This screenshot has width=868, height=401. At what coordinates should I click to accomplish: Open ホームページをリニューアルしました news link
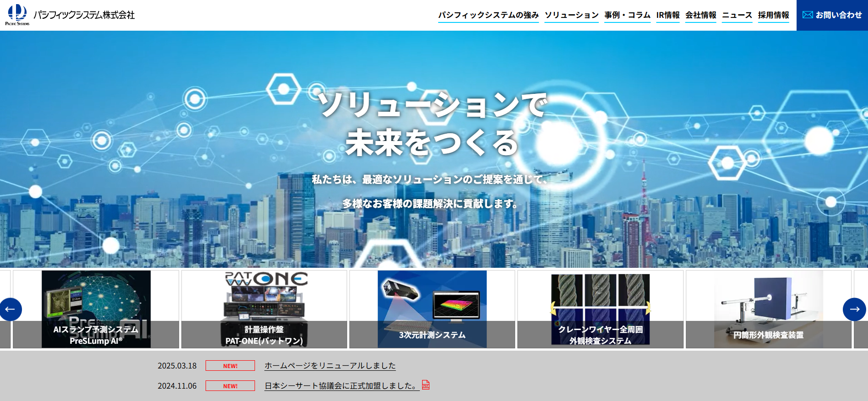[330, 366]
